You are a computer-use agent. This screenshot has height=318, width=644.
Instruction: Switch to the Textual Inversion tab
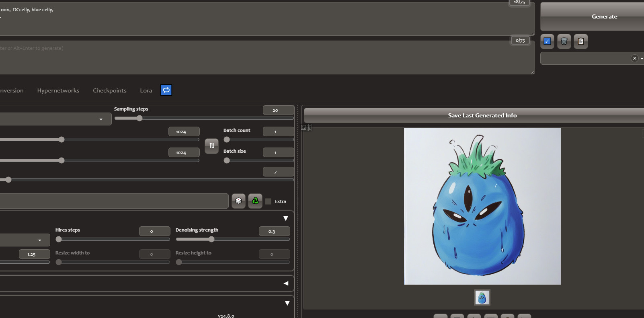pyautogui.click(x=12, y=90)
